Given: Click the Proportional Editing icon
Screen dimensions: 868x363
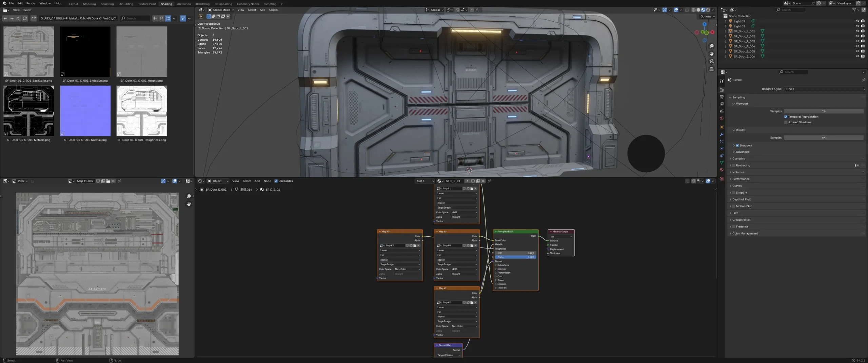Looking at the screenshot, I should pyautogui.click(x=471, y=10).
